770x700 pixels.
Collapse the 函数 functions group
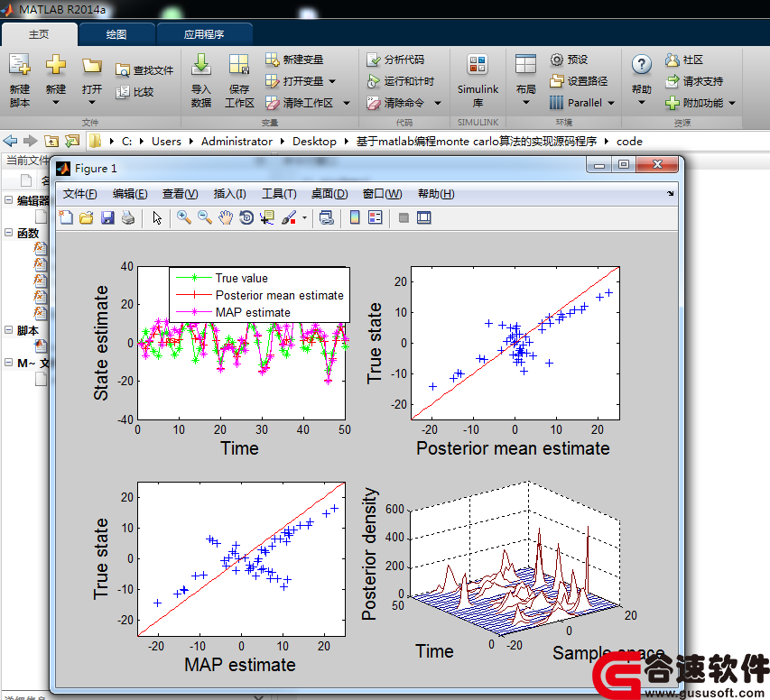9,232
